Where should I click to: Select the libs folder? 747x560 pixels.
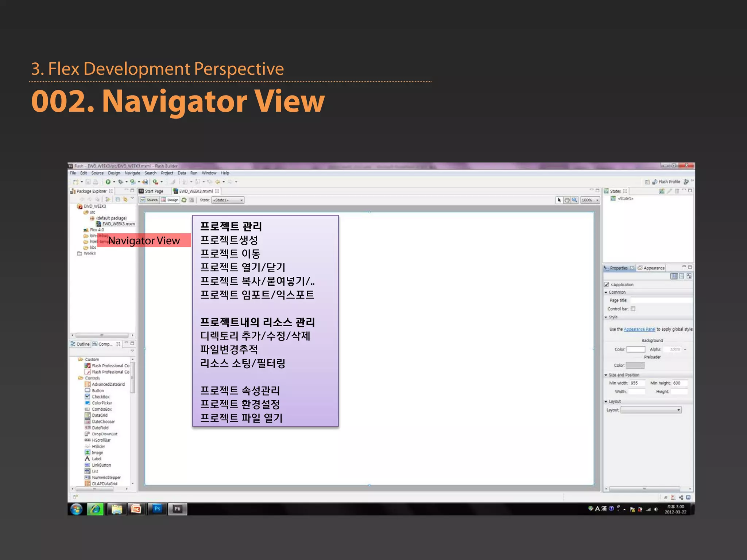click(x=90, y=248)
